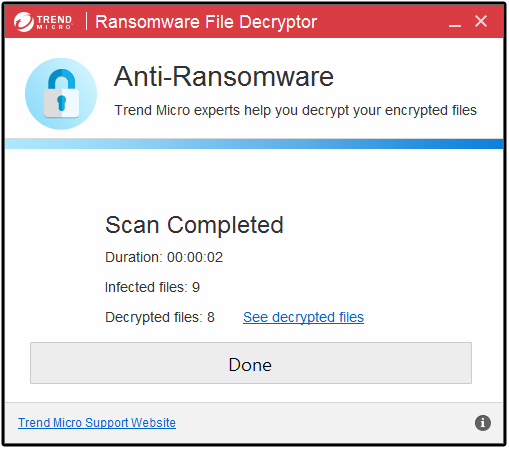The width and height of the screenshot is (509, 450).
Task: Click the blue padlock Anti-Ransomware icon
Action: click(61, 94)
